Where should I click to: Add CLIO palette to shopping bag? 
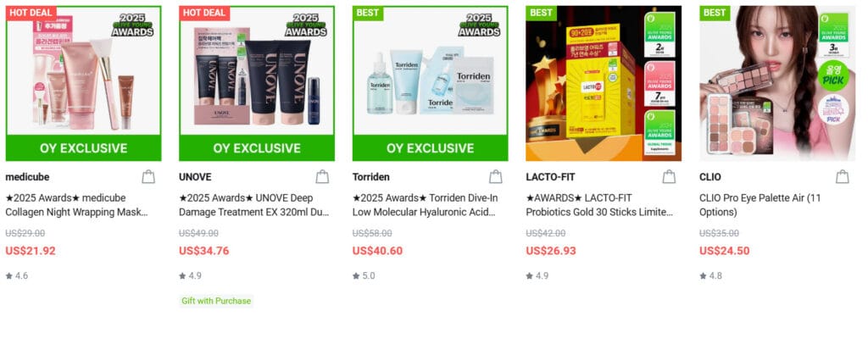(842, 177)
